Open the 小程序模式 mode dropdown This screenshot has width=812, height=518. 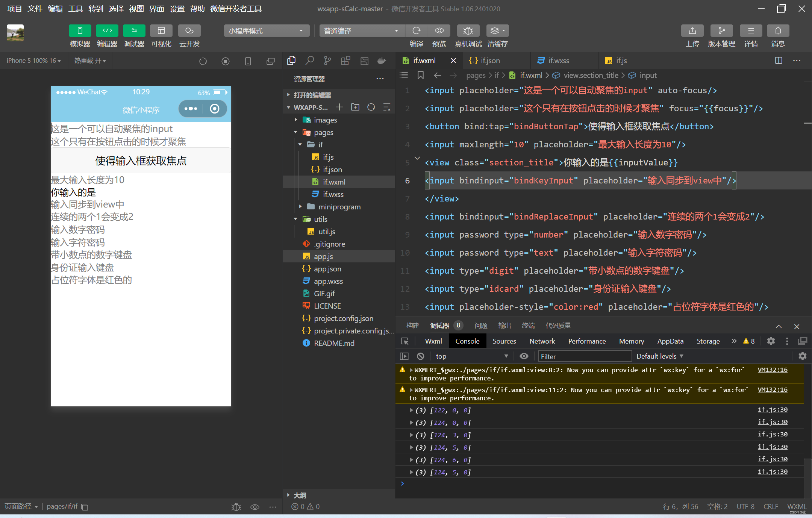coord(267,31)
